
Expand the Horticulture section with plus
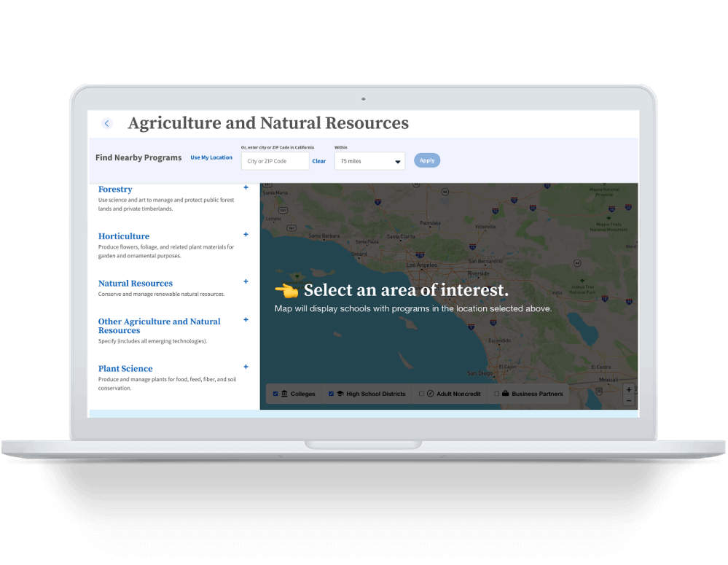246,235
